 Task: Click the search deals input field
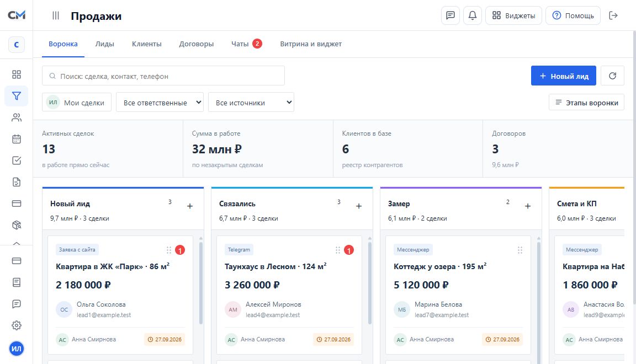163,76
